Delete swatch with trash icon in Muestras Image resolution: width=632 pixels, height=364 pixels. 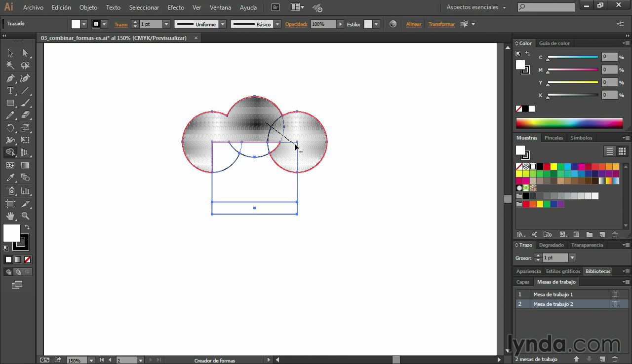click(615, 235)
